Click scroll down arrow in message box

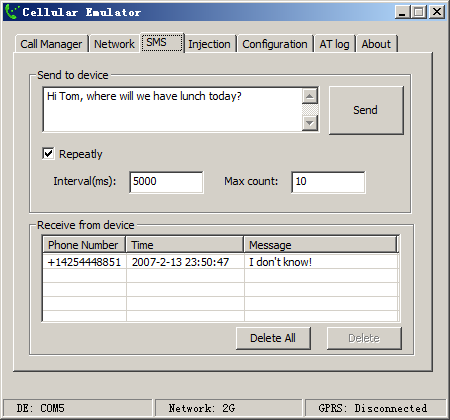click(x=310, y=123)
